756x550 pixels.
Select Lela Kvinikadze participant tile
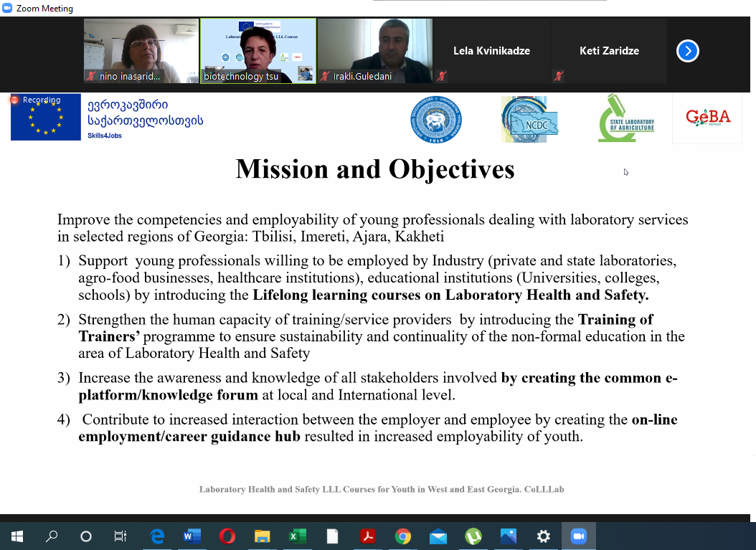[x=492, y=51]
